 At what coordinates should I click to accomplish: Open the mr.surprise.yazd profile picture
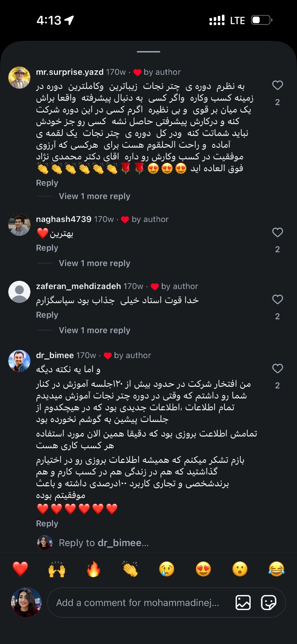[x=19, y=78]
